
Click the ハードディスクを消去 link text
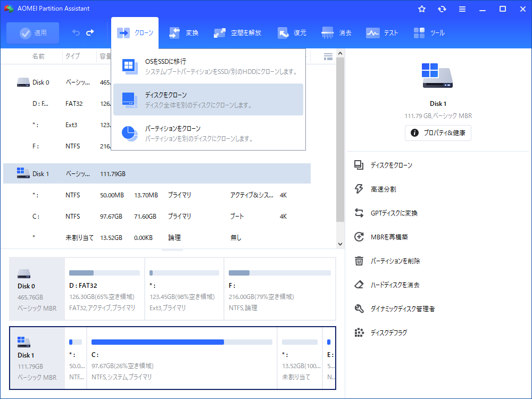coord(395,285)
